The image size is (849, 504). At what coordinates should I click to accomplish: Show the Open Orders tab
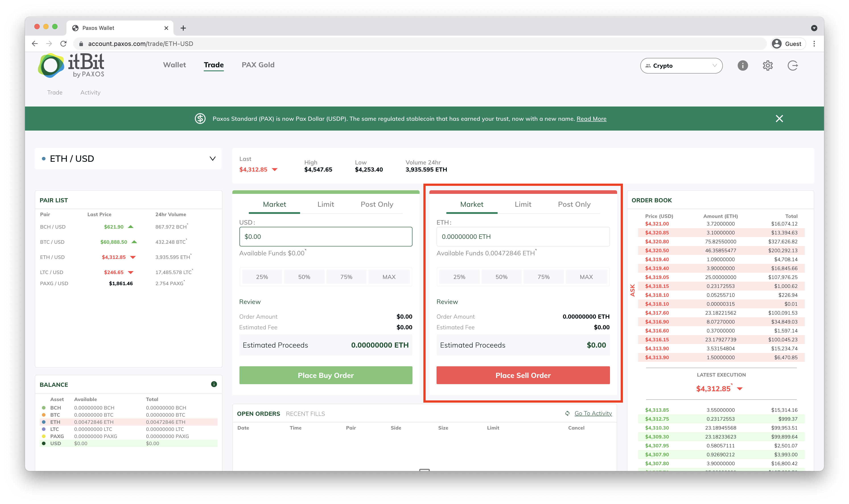tap(258, 414)
